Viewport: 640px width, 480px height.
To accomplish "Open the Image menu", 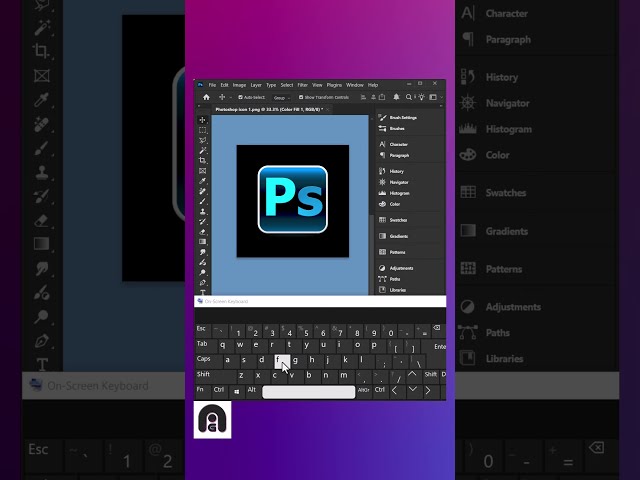I will coord(239,85).
